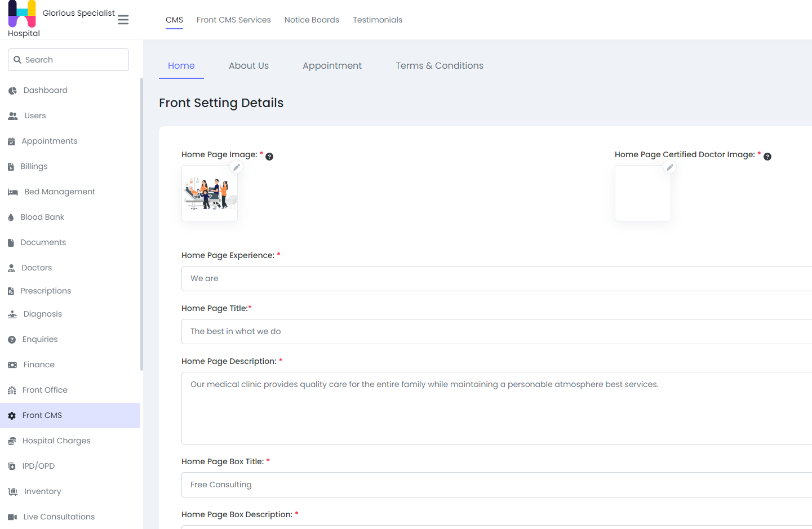Toggle the hamburger sidebar menu icon
Viewport: 812px width, 529px height.
pyautogui.click(x=123, y=20)
